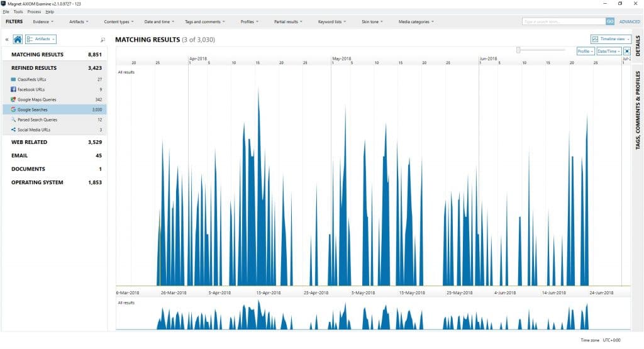This screenshot has height=349, width=644.
Task: Click the 'Google Maps Queries' label
Action: 36,100
